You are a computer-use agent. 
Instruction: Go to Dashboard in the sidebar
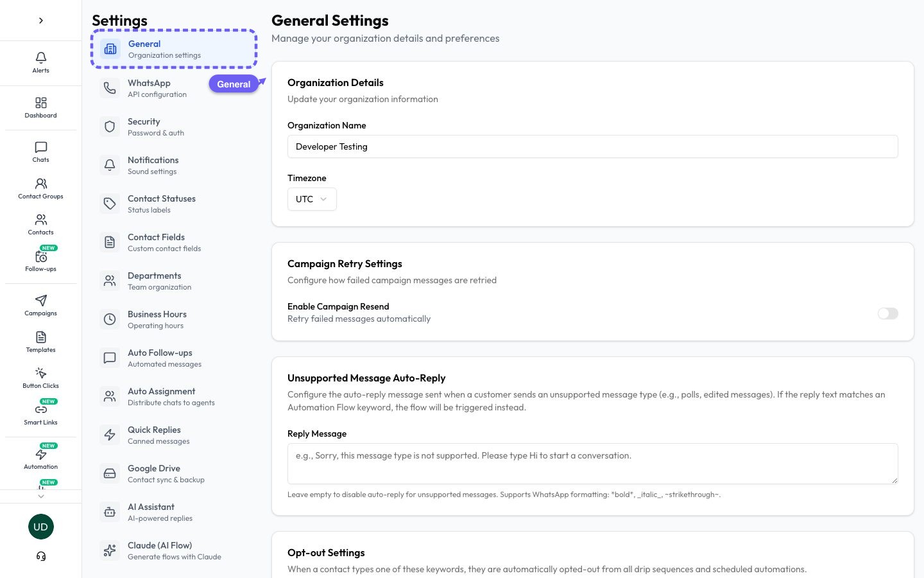click(41, 107)
